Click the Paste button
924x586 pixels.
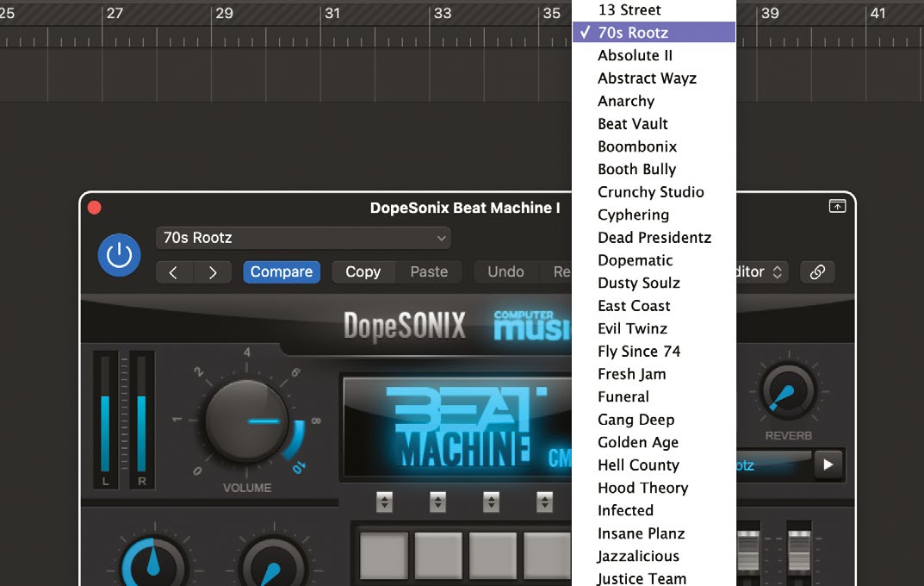click(429, 271)
